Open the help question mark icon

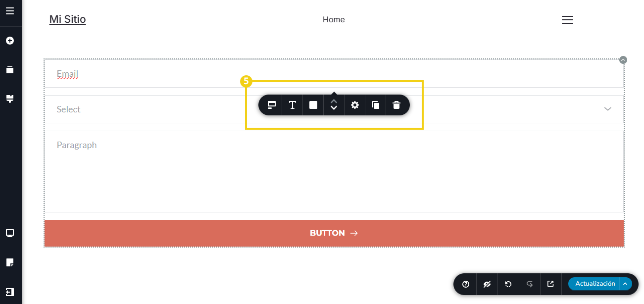pyautogui.click(x=466, y=284)
